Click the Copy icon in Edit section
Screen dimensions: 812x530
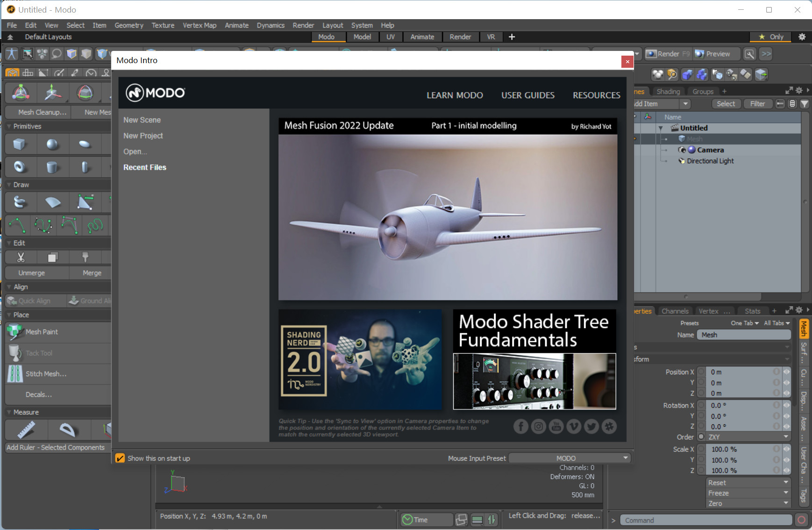coord(52,257)
